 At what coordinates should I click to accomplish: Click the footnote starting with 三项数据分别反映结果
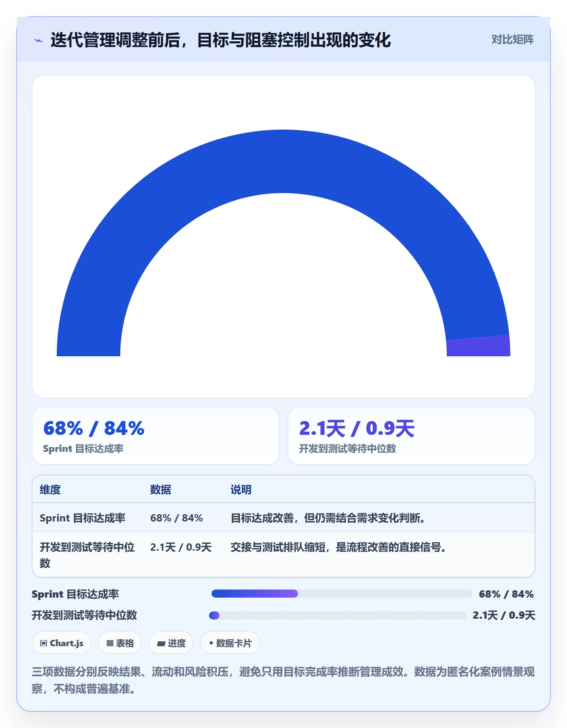tap(283, 680)
